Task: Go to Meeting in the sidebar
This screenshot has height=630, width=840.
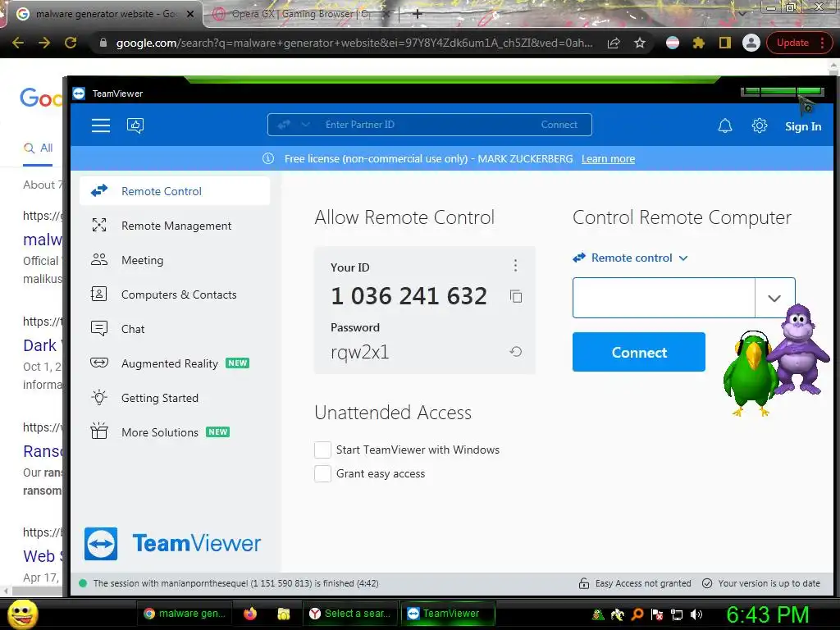Action: (x=175, y=260)
